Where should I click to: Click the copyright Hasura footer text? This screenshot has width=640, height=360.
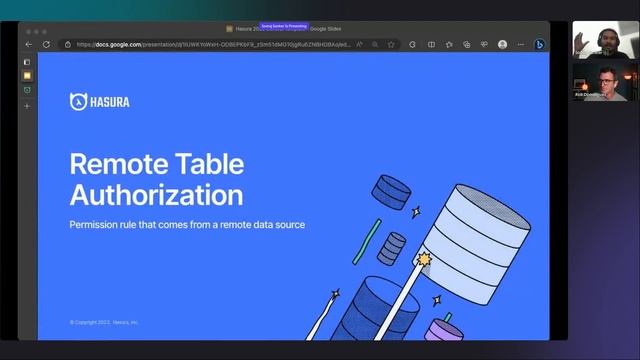click(x=104, y=322)
